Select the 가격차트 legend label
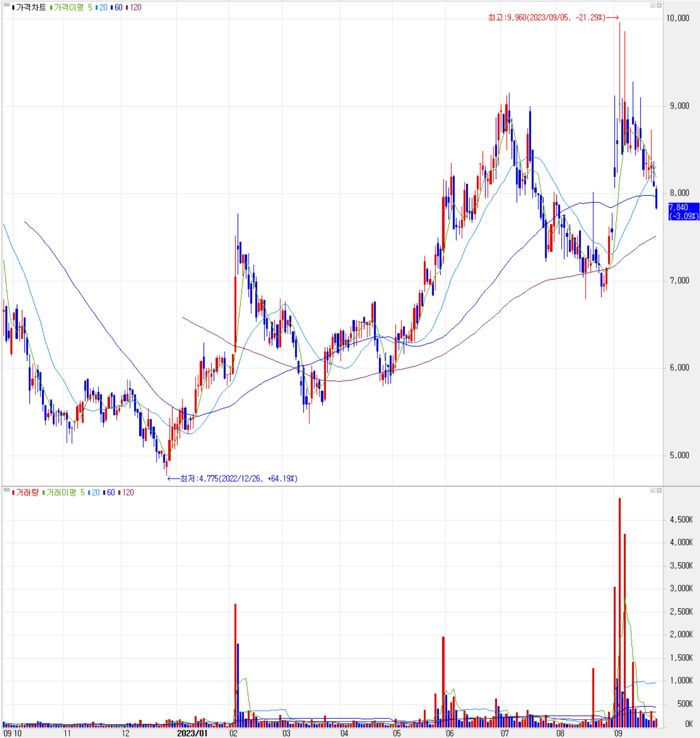Screen dimensions: 700x738 (x=31, y=8)
